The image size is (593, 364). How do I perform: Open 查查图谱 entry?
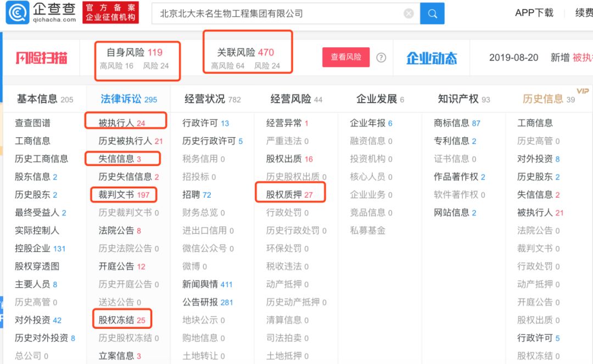[x=32, y=123]
